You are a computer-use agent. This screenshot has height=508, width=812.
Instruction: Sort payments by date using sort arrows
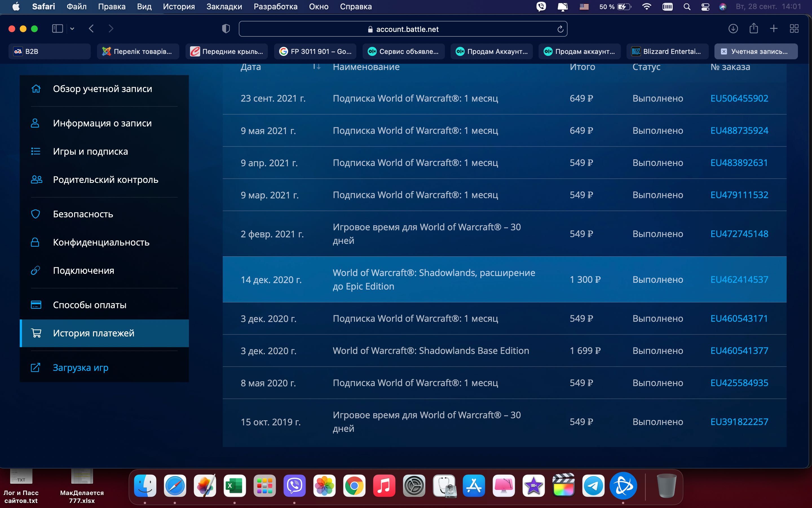coord(316,67)
